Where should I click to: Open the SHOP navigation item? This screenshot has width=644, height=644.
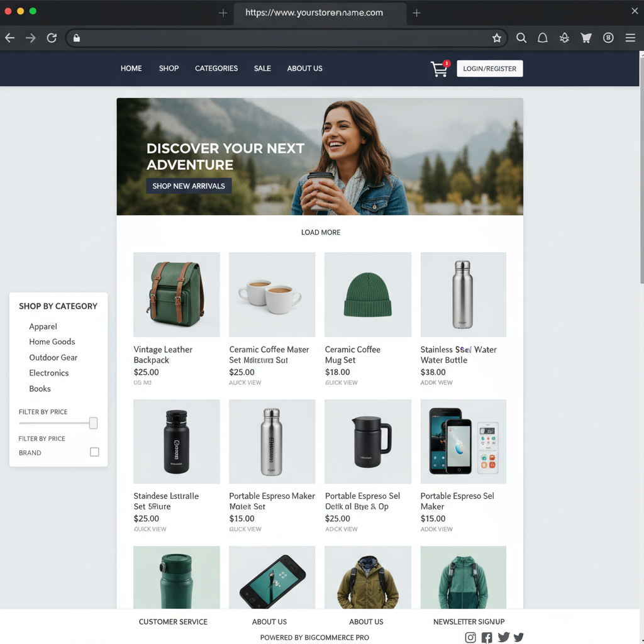(169, 69)
